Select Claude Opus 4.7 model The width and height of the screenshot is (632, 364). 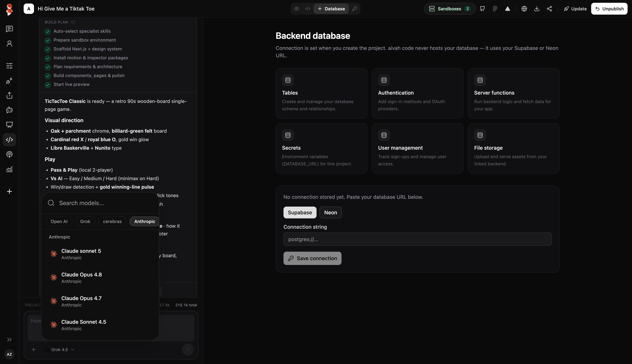click(x=100, y=301)
